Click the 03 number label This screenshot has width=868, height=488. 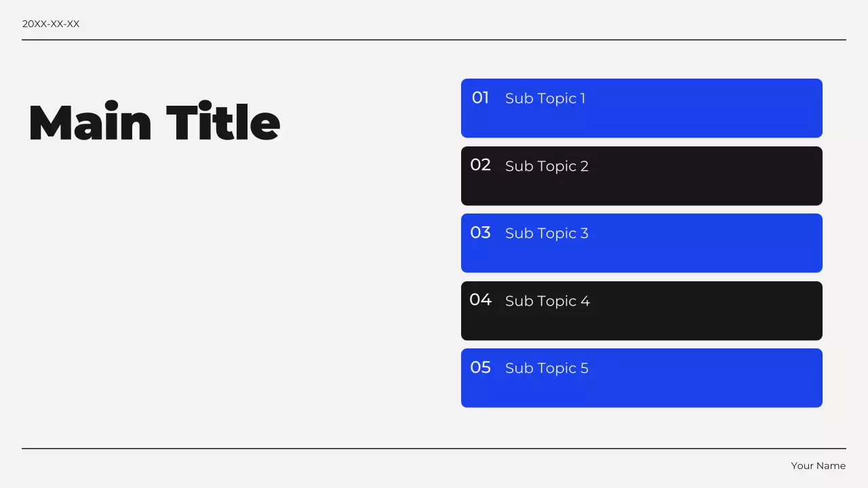pyautogui.click(x=480, y=232)
